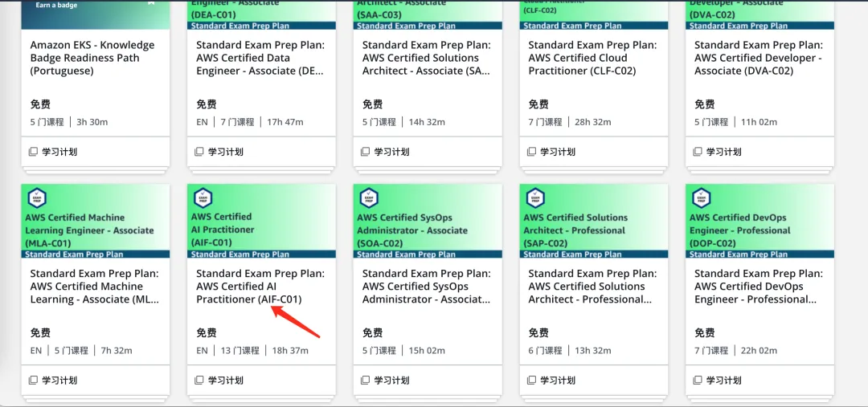Click duration 11h 02m on Developer Associate card
The image size is (868, 407).
[x=759, y=122]
